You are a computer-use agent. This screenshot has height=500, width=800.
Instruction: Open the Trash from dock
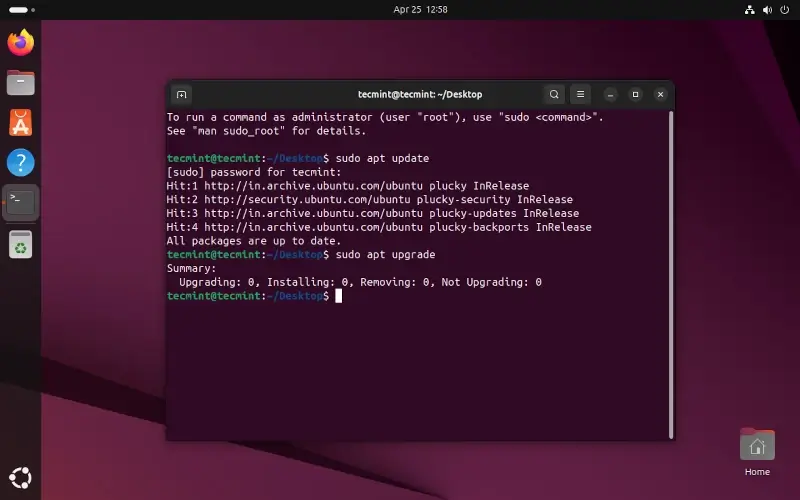(x=20, y=244)
